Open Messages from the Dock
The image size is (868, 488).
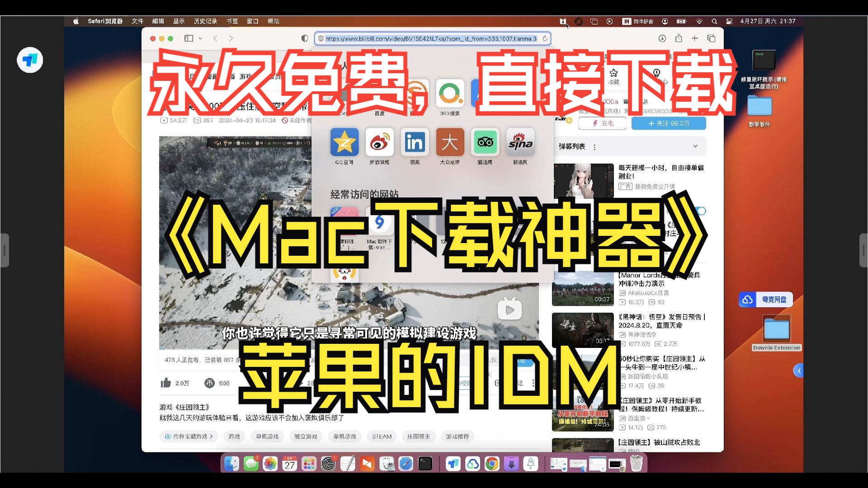click(x=251, y=464)
